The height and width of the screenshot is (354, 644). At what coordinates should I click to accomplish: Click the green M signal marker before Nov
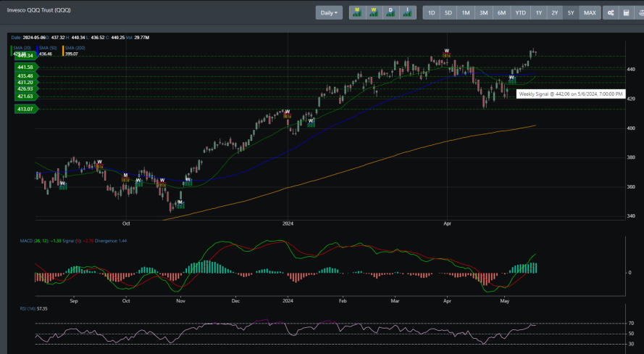180,204
